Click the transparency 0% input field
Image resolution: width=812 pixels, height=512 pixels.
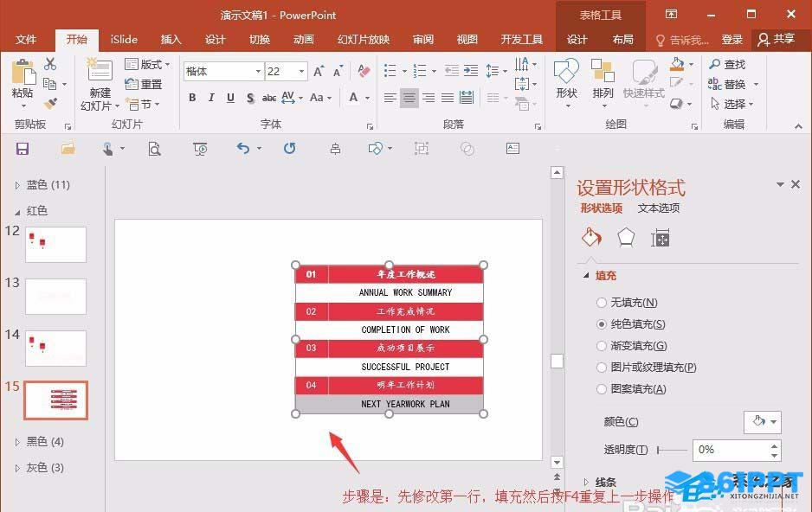731,450
